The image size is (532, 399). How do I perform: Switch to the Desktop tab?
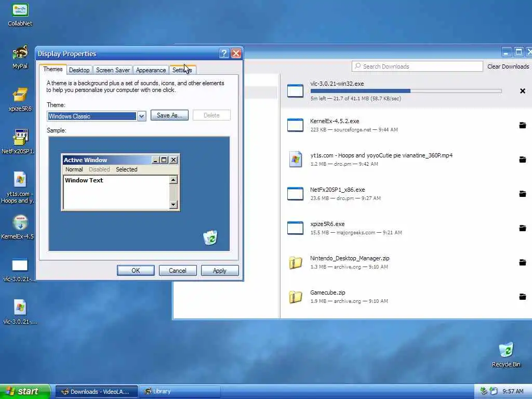(79, 70)
